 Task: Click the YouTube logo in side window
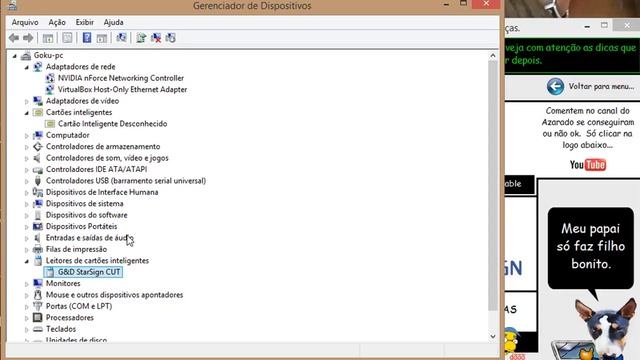[588, 164]
